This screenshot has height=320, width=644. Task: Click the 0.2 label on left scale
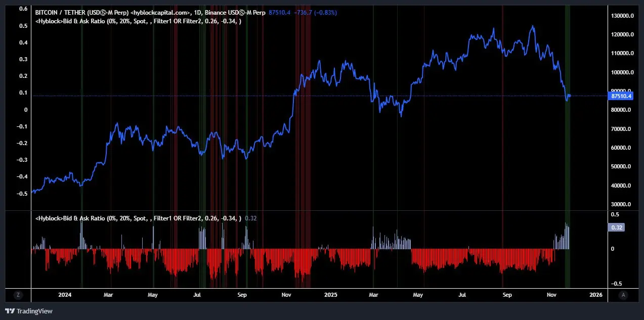pos(23,76)
